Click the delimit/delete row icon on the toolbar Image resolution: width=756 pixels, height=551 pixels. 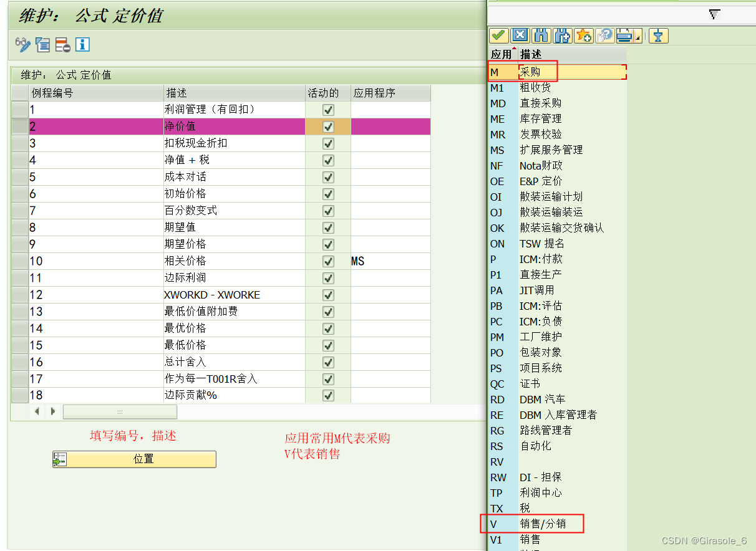point(62,45)
